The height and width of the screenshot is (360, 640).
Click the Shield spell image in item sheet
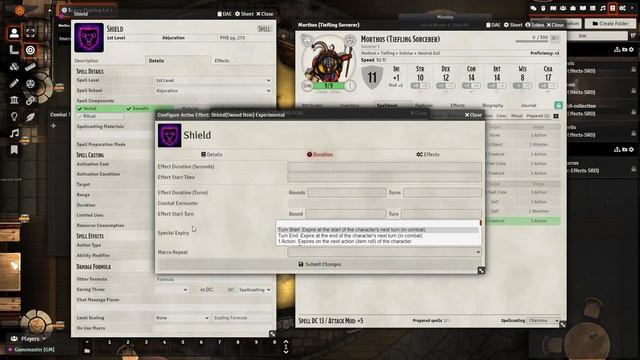pos(89,38)
